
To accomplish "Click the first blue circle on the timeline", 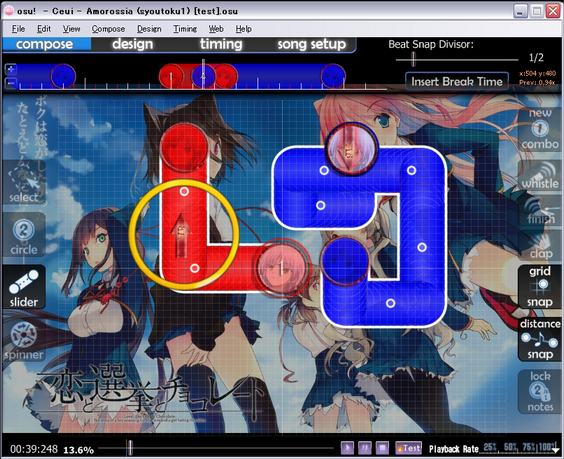I will [63, 76].
